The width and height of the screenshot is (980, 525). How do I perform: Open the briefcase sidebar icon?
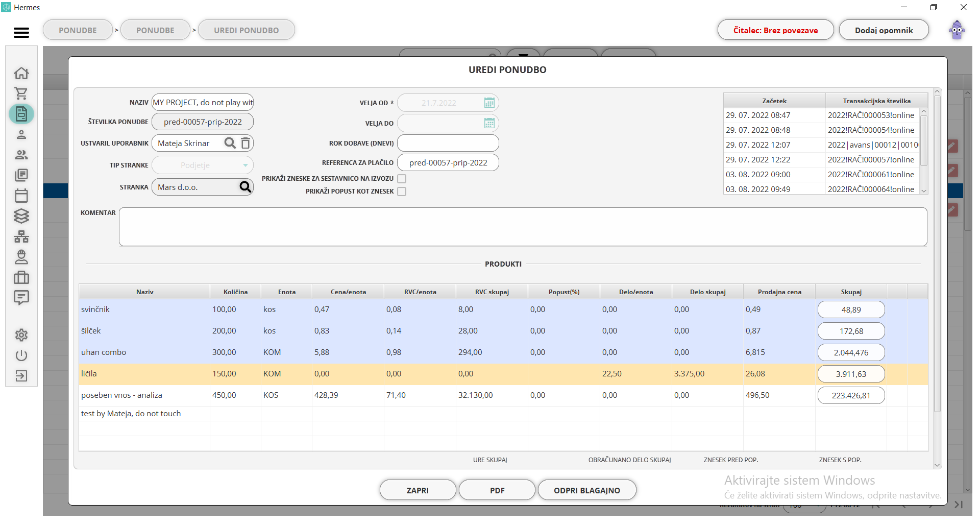(x=21, y=277)
